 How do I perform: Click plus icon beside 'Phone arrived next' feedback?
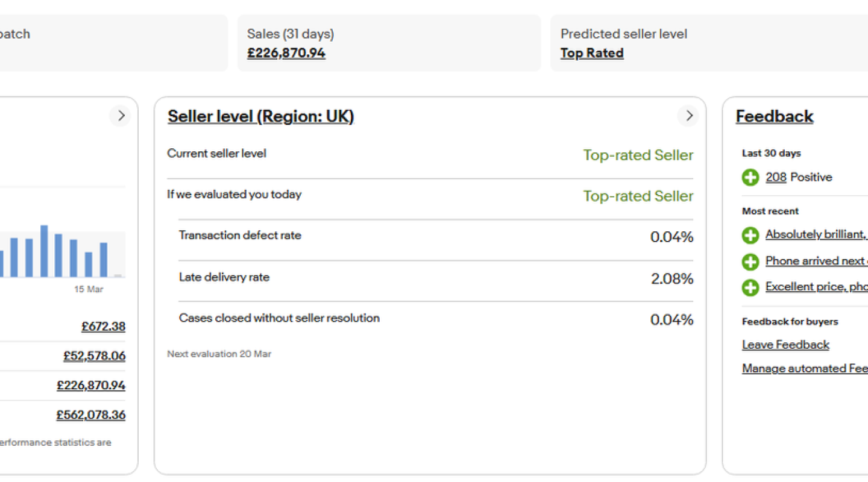(750, 261)
